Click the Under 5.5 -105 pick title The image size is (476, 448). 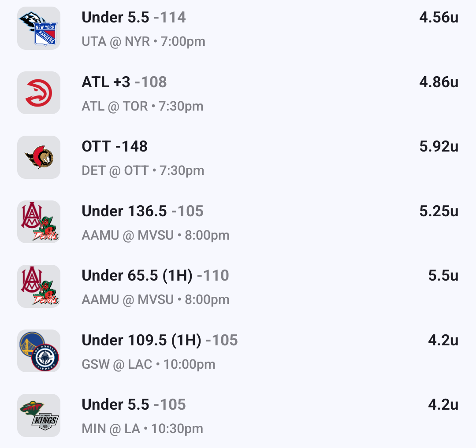click(134, 405)
